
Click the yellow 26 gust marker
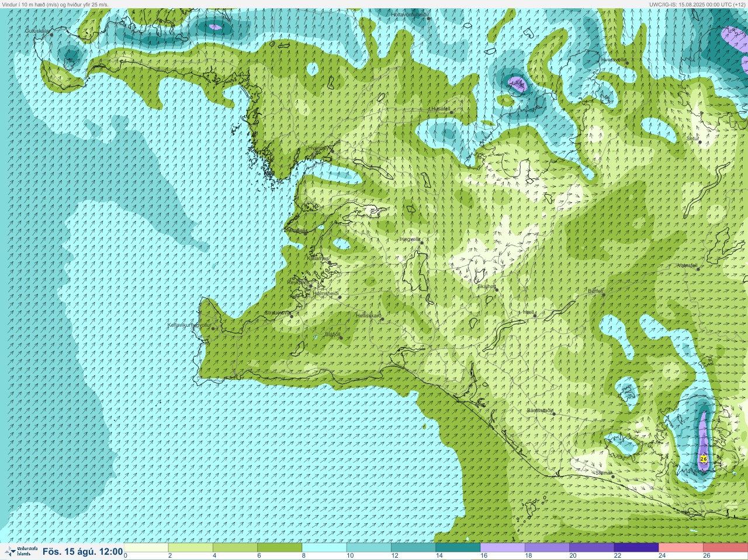pyautogui.click(x=704, y=459)
